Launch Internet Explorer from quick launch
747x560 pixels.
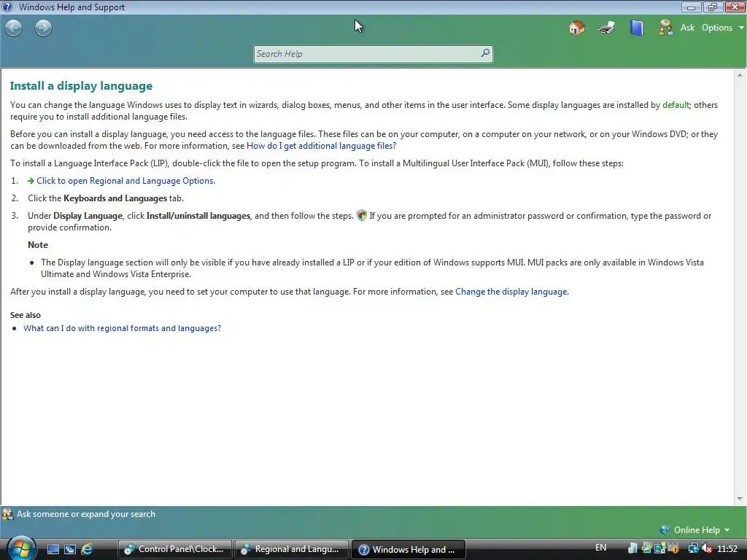(87, 550)
